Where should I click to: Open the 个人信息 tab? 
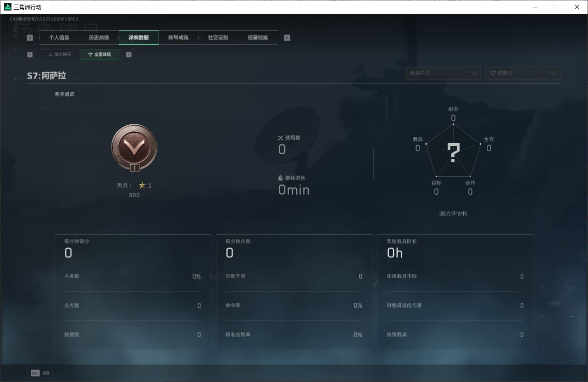59,38
